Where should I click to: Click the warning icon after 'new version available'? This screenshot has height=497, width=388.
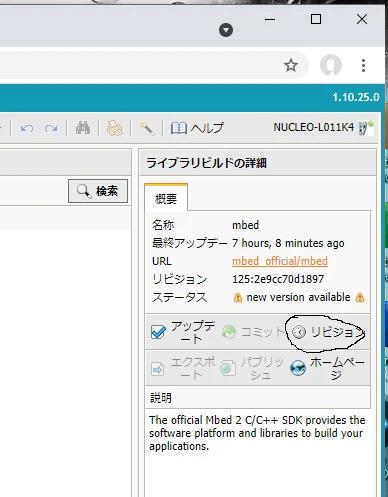pos(360,297)
